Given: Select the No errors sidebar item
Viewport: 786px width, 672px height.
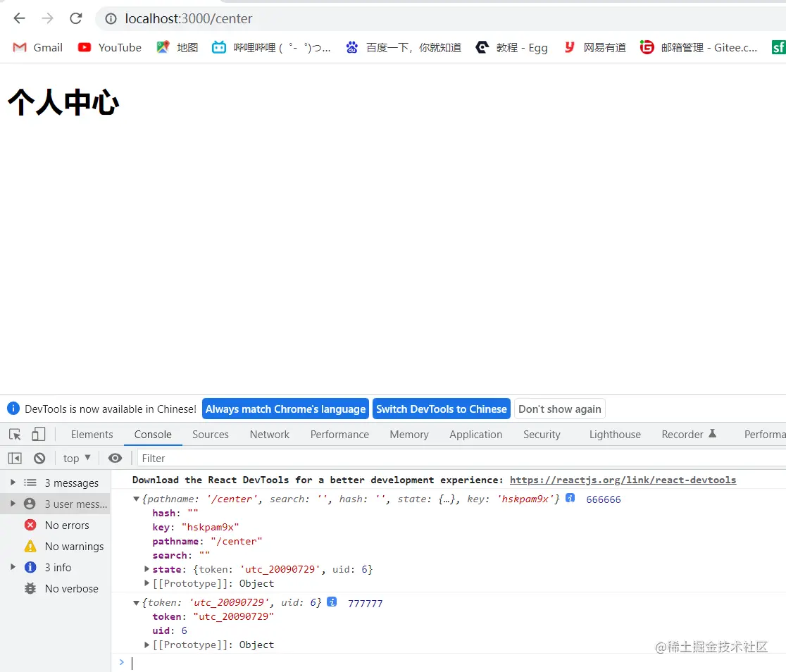Looking at the screenshot, I should pos(55,525).
